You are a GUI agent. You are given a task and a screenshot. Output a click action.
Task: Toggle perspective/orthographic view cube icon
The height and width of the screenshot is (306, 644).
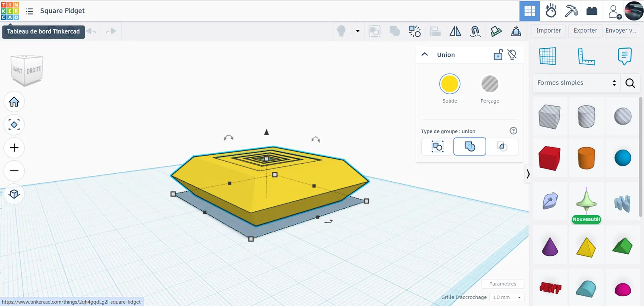point(14,194)
